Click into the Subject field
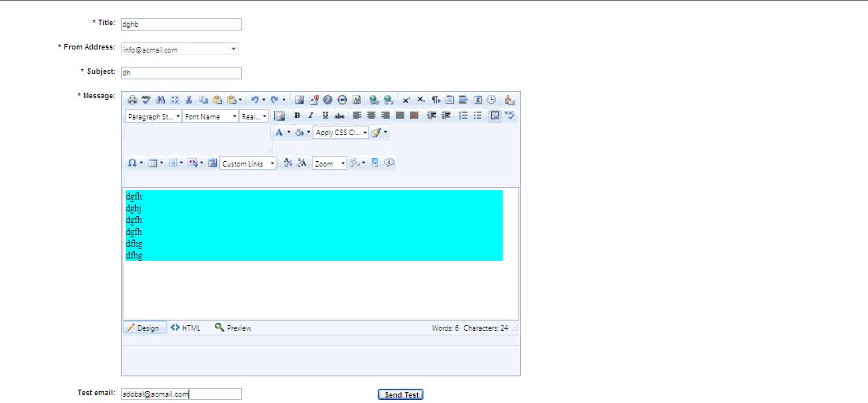 [181, 72]
